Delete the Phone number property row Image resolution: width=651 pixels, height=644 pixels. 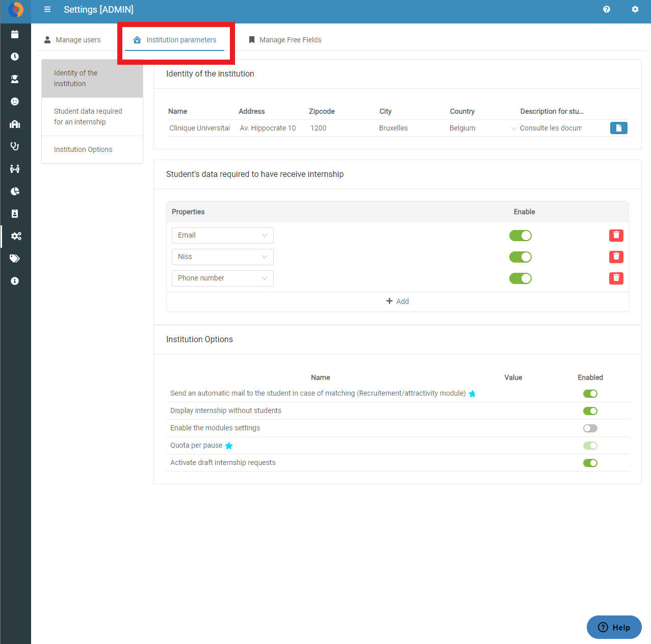pyautogui.click(x=616, y=278)
